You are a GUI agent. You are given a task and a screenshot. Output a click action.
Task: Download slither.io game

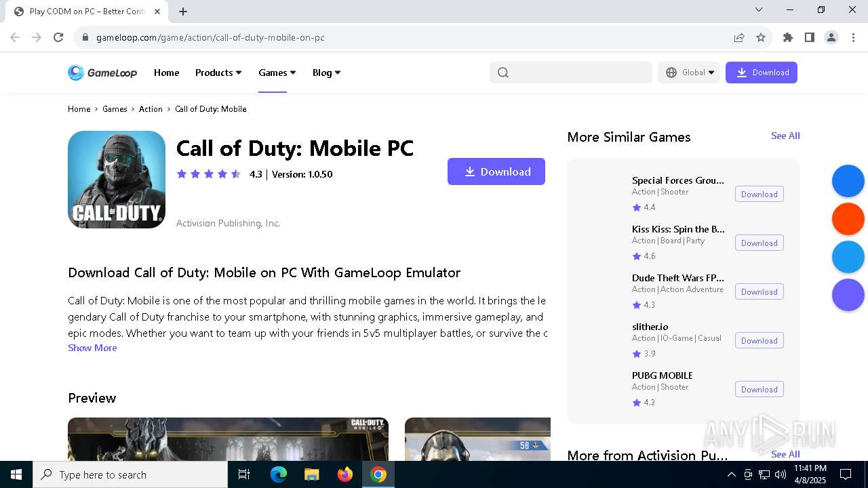pyautogui.click(x=759, y=340)
